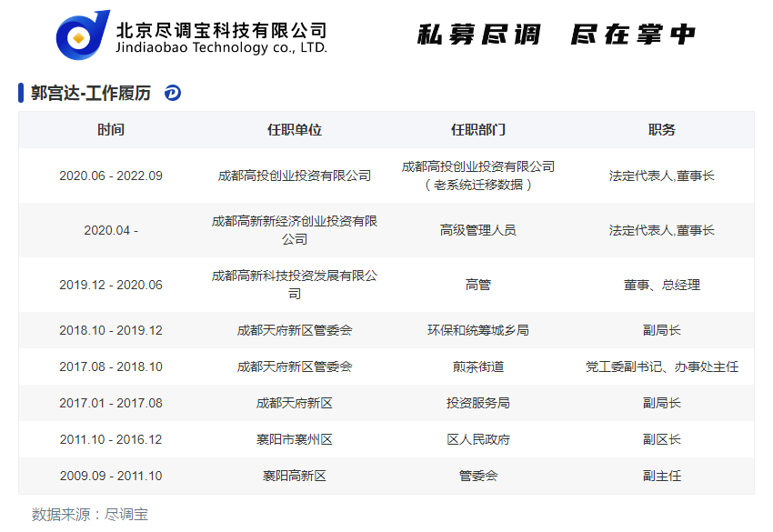Select the 郭宫达-工作履历 section title
Screen dimensions: 773x532
[91, 93]
